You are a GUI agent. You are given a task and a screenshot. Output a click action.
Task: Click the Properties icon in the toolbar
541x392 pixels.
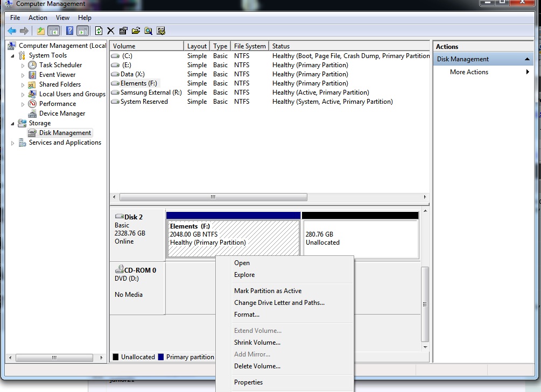click(123, 31)
